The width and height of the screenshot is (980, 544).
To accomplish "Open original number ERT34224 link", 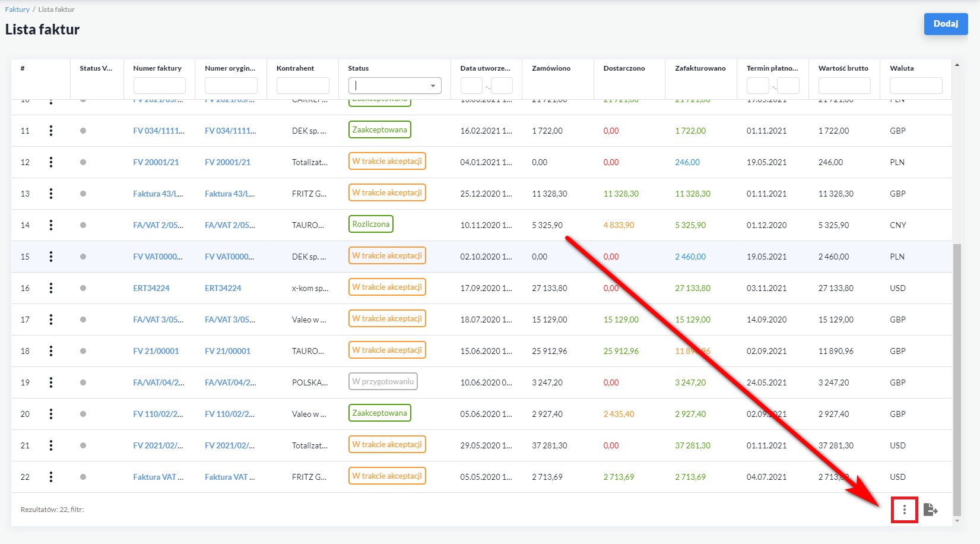I will point(223,288).
